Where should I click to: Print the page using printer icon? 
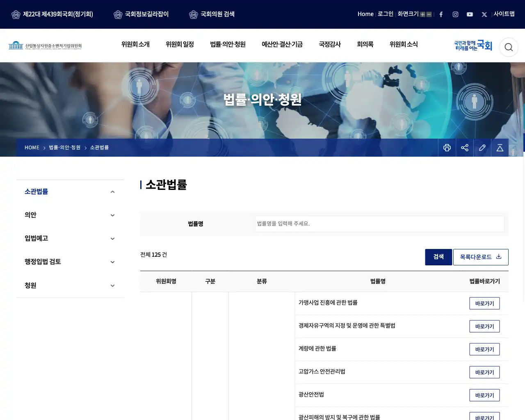[447, 148]
